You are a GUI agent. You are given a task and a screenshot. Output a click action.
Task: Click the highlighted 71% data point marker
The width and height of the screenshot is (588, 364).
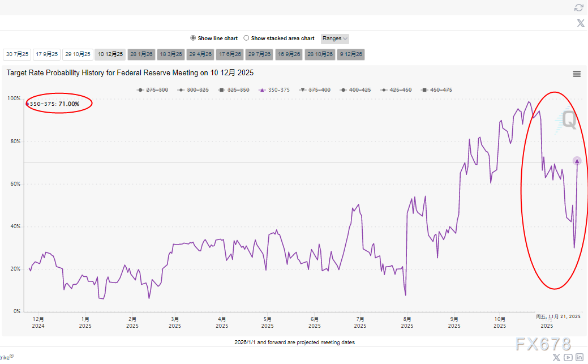(577, 161)
